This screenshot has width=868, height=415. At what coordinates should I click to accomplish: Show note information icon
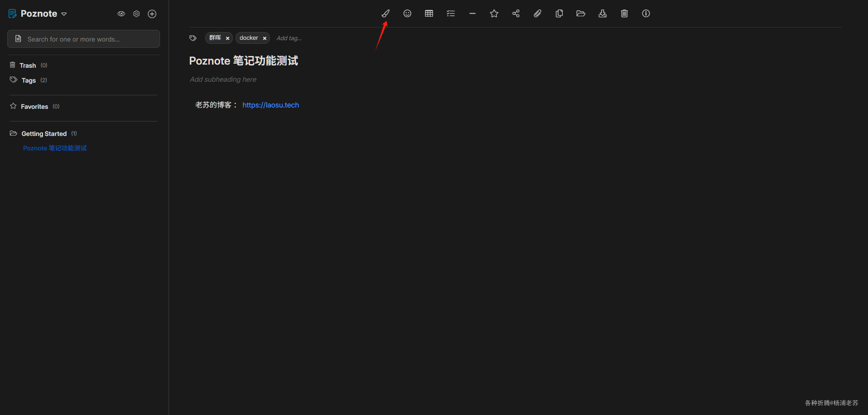click(646, 14)
